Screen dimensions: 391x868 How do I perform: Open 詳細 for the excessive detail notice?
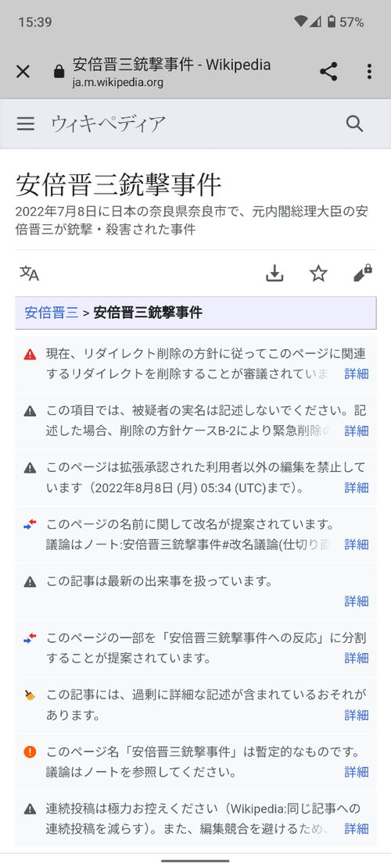click(x=356, y=715)
